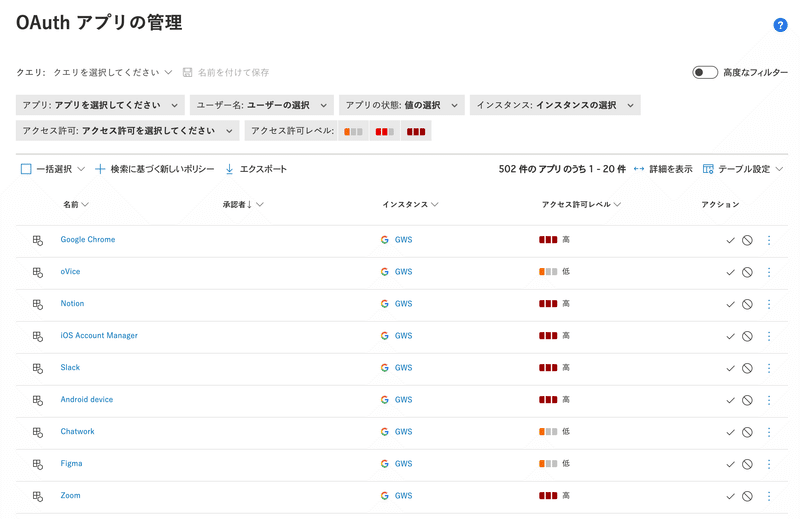800x519 pixels.
Task: Open the GWS instance link for Chatwork
Action: point(404,432)
